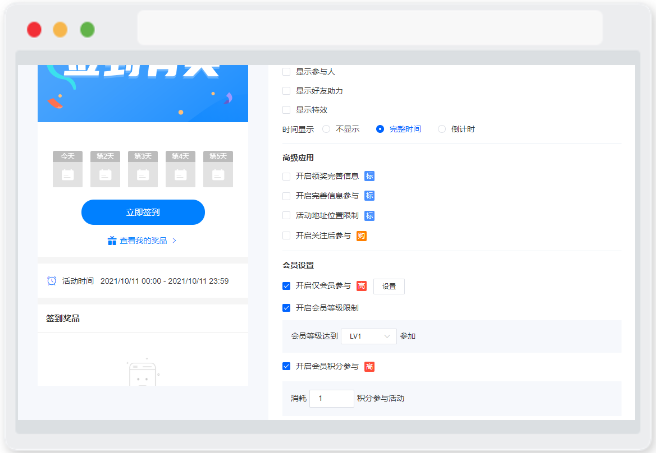Click the 标 badge next to 活动地址位置限制

point(369,215)
